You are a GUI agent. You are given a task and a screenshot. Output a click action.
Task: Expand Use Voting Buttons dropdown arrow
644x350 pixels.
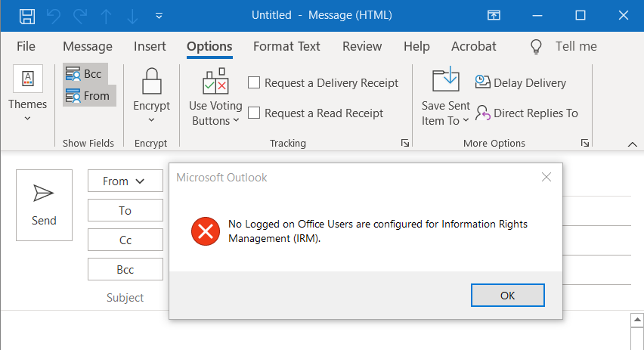point(236,120)
